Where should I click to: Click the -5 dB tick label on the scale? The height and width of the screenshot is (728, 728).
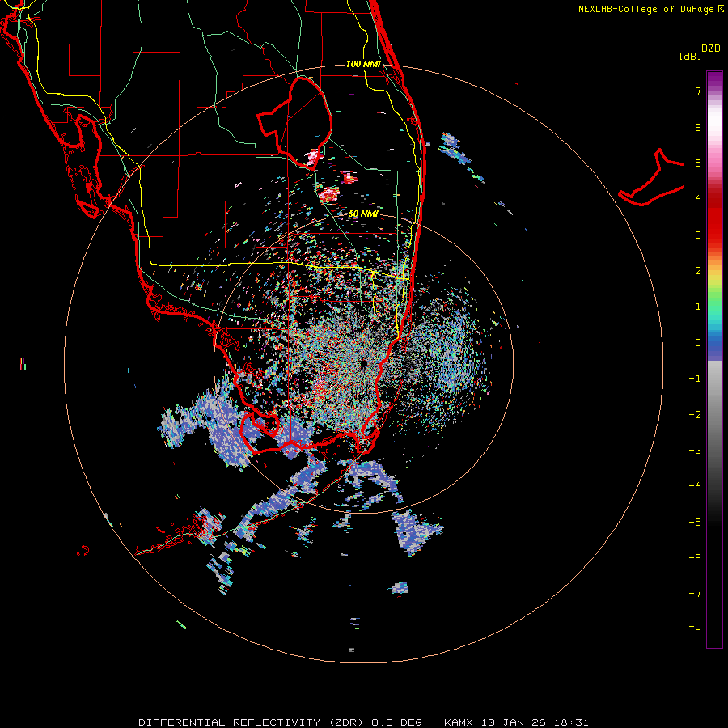click(695, 523)
